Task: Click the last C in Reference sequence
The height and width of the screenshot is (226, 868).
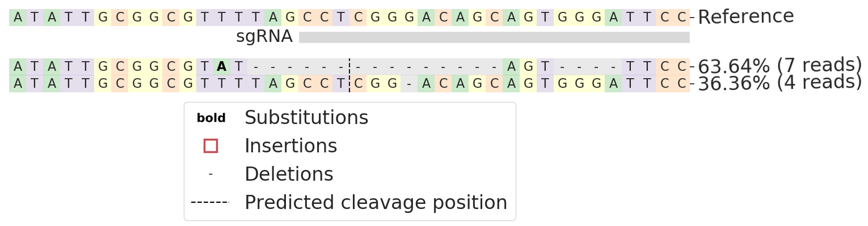Action: coord(681,18)
